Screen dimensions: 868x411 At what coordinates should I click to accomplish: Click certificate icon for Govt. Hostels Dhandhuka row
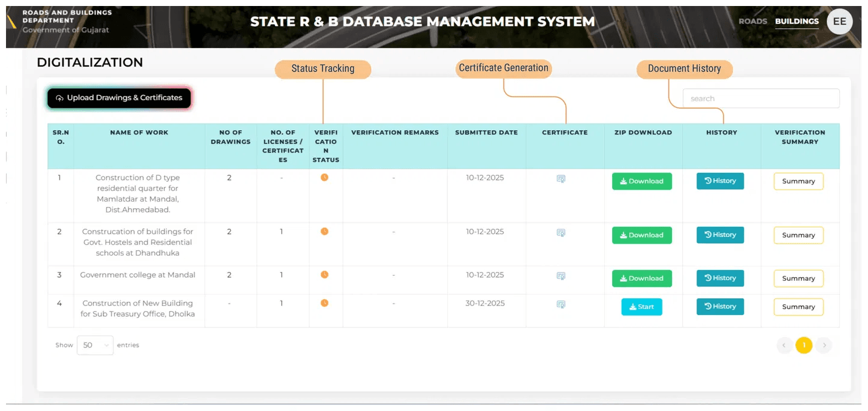[x=561, y=233]
